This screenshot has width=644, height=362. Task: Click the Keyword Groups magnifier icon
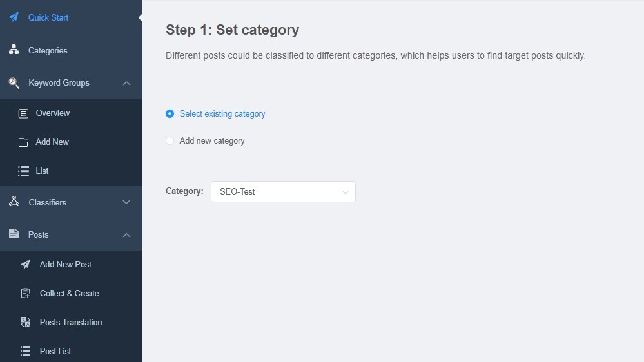(x=14, y=83)
